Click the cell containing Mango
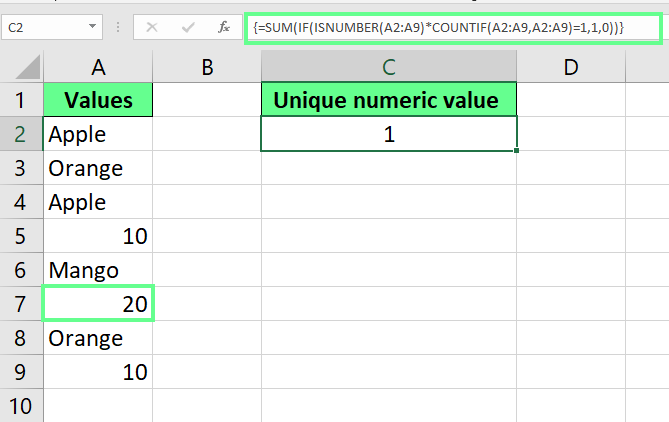This screenshot has width=669, height=422. pyautogui.click(x=98, y=270)
